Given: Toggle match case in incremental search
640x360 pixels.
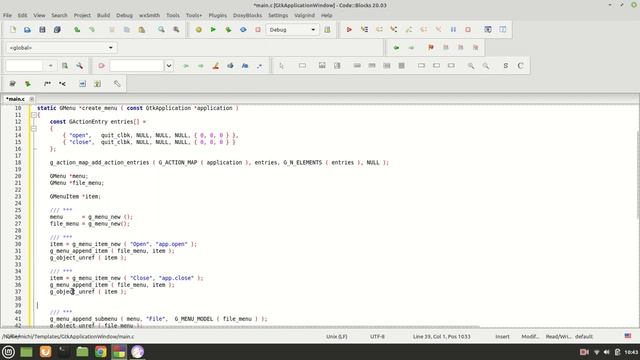Looking at the screenshot, I should pos(245,66).
